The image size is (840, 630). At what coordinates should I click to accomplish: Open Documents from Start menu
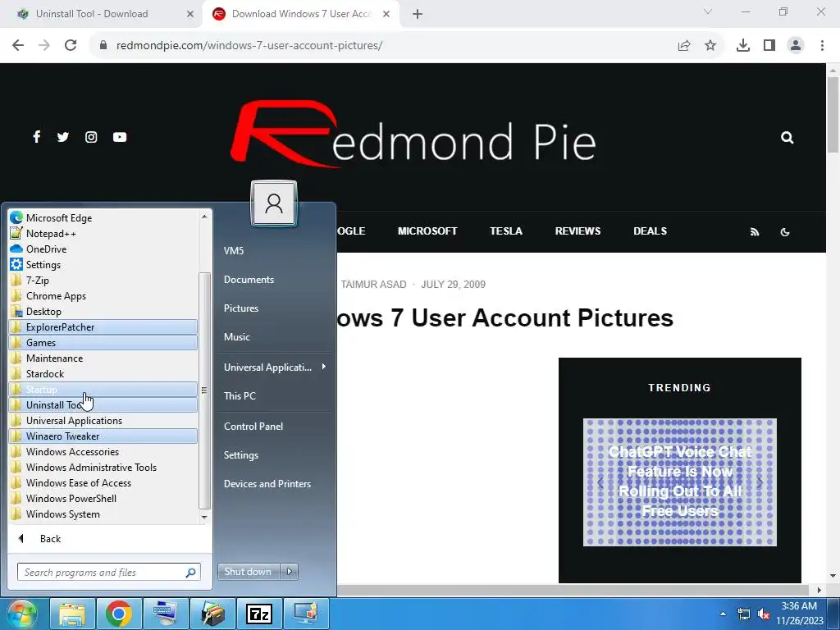tap(249, 280)
